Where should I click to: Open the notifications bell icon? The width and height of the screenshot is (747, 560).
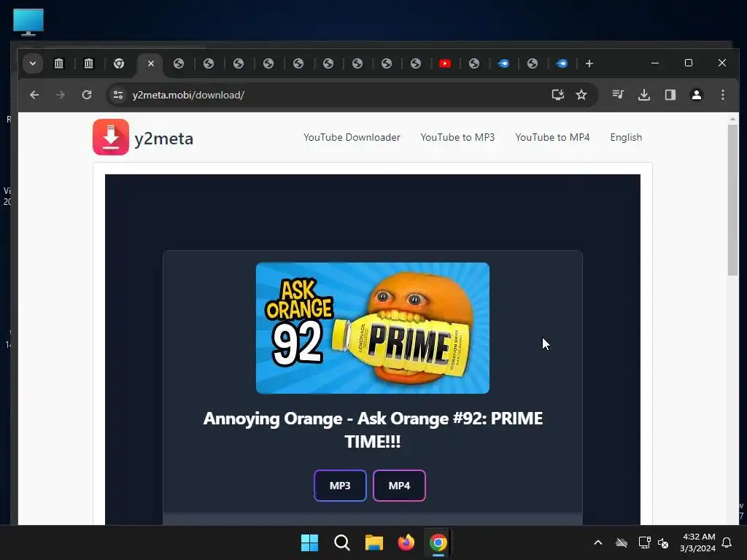tap(727, 542)
